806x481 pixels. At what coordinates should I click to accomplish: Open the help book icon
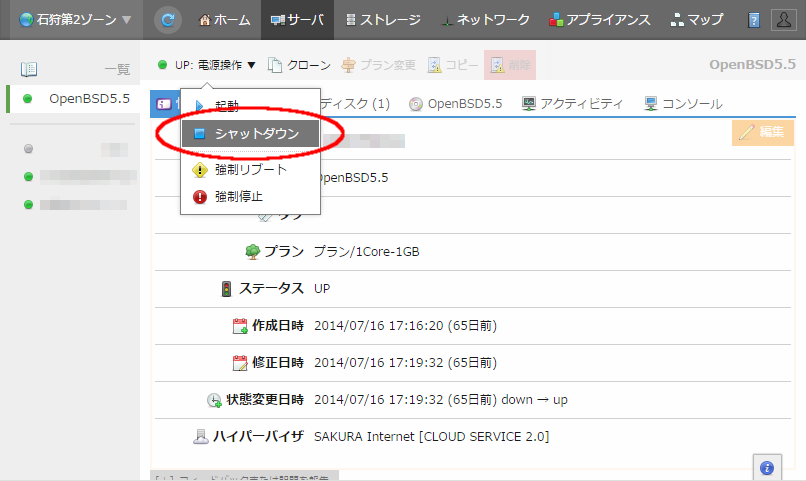coord(754,19)
